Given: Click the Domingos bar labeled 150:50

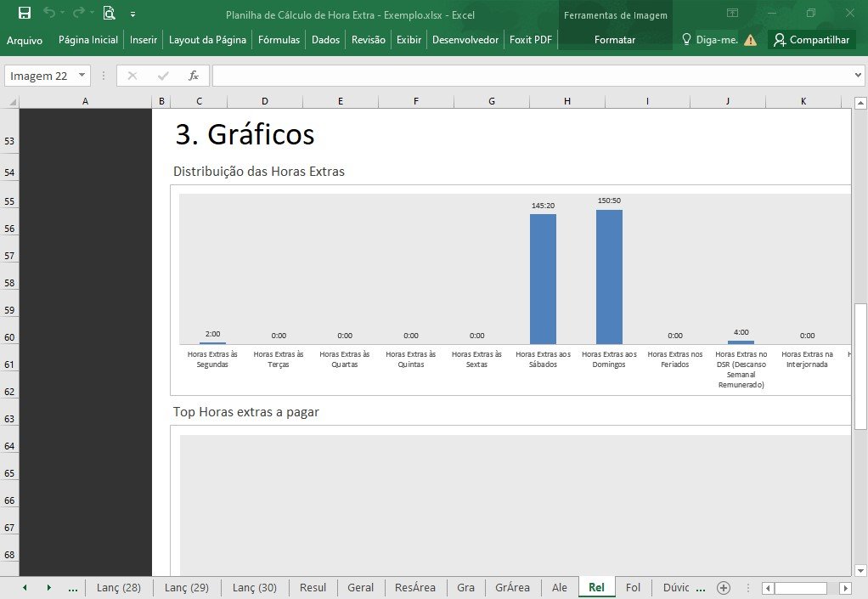Looking at the screenshot, I should [609, 277].
